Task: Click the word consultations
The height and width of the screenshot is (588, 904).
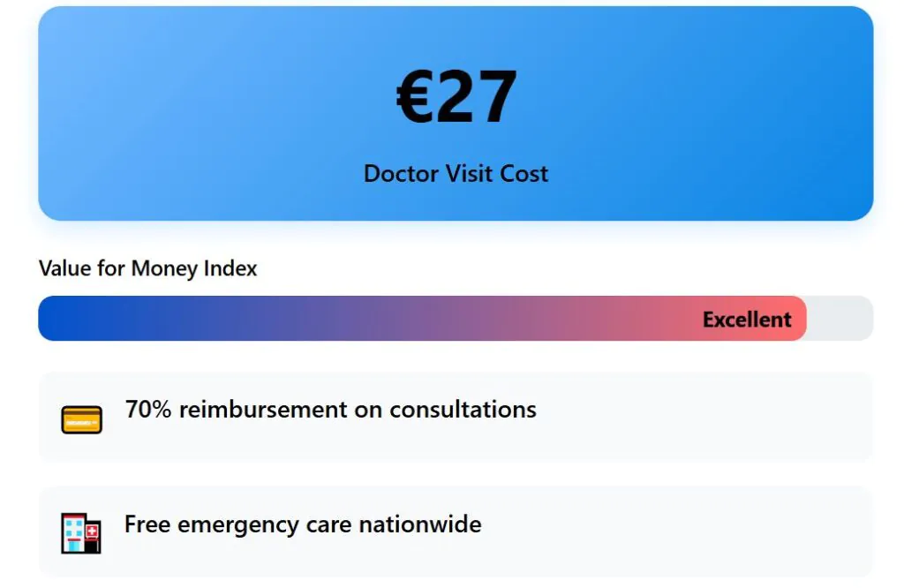Action: tap(463, 410)
